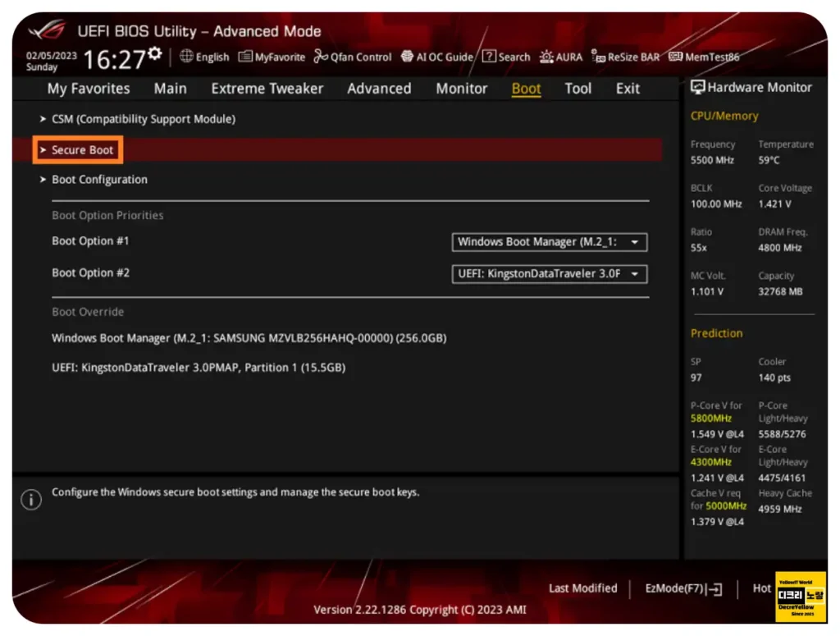Click the ROG logo
This screenshot has height=636, width=840.
(x=47, y=30)
